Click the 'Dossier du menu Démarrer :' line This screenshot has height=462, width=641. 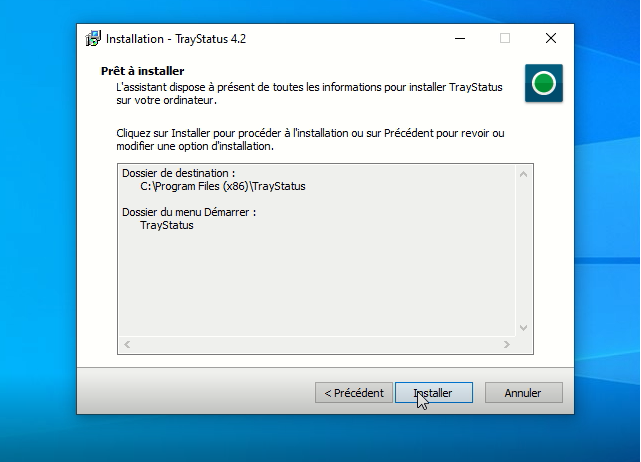[x=189, y=212]
